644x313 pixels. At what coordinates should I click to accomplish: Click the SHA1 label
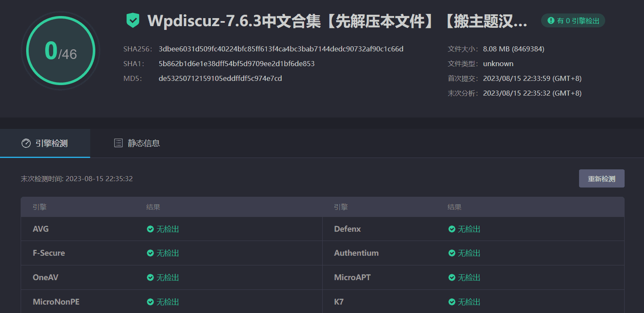click(134, 64)
